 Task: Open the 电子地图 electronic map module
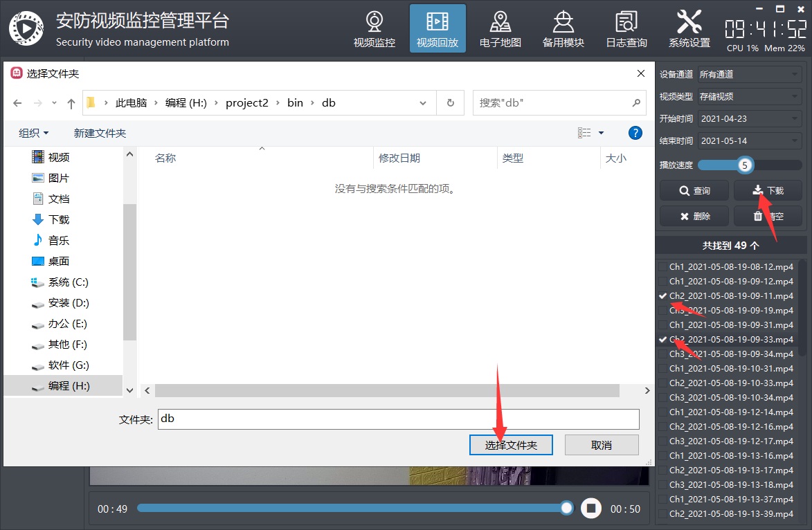point(500,29)
